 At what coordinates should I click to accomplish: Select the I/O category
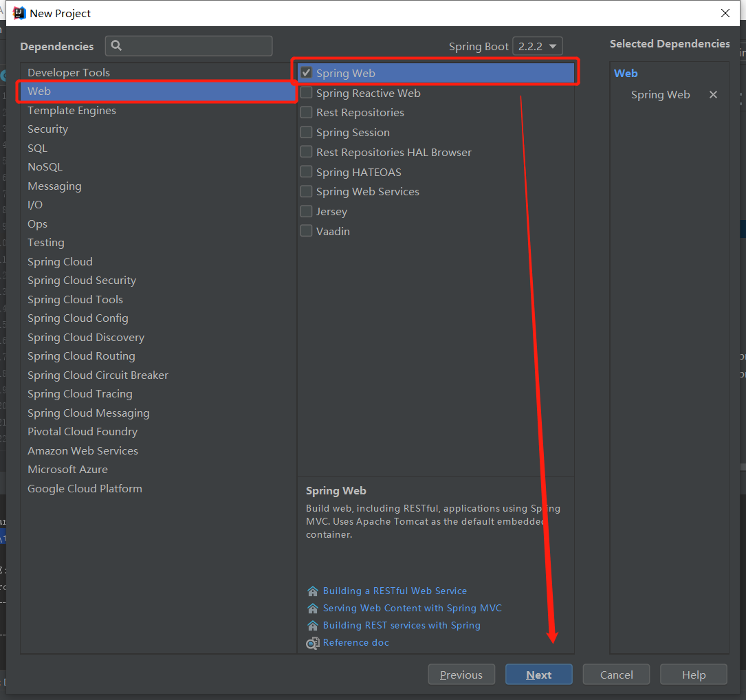pyautogui.click(x=158, y=205)
